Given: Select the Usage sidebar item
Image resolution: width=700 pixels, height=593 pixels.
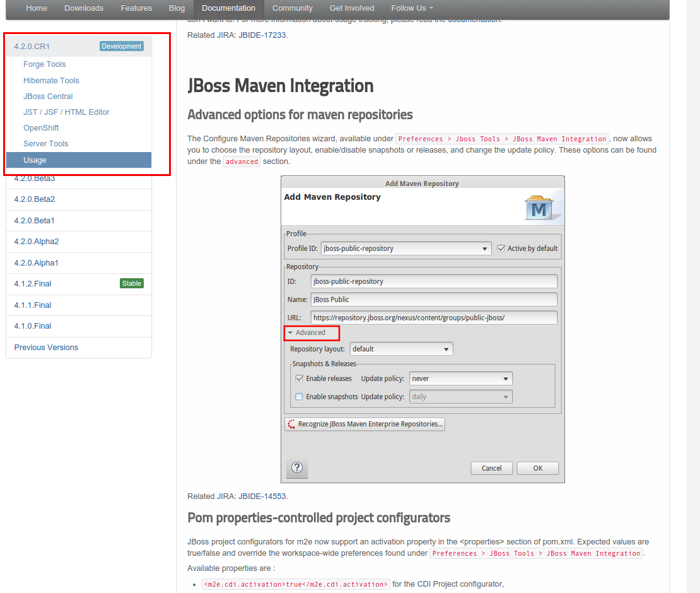Looking at the screenshot, I should [79, 160].
